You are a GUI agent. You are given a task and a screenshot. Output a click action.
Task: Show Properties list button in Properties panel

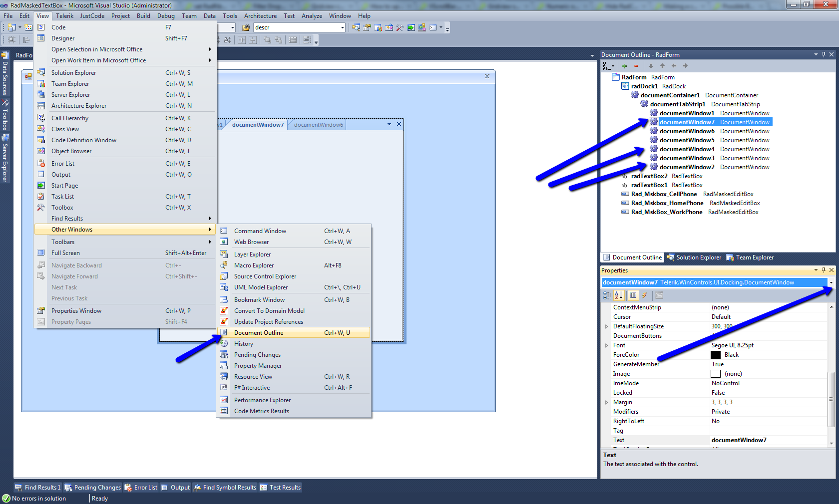click(633, 295)
